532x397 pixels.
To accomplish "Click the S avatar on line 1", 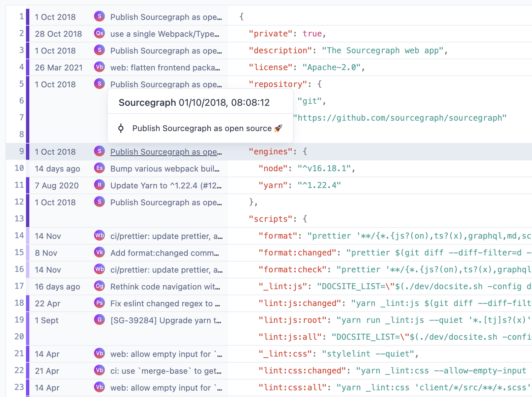I will [x=99, y=16].
